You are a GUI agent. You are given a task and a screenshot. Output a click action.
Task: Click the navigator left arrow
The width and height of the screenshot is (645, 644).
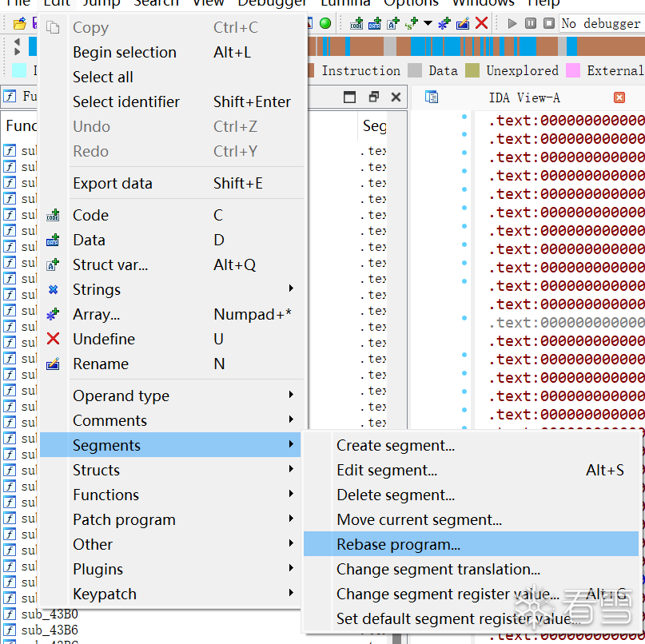(17, 42)
